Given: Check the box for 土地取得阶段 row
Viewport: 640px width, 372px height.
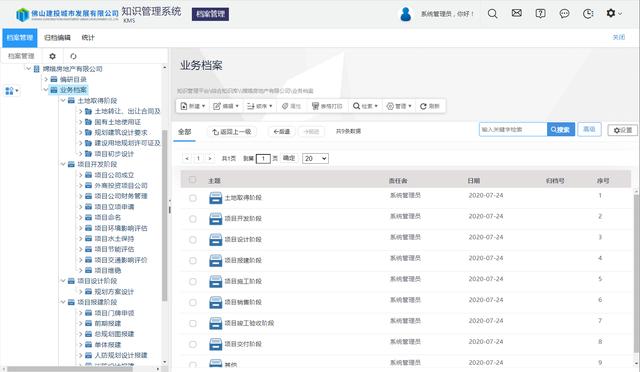Looking at the screenshot, I should click(x=193, y=198).
